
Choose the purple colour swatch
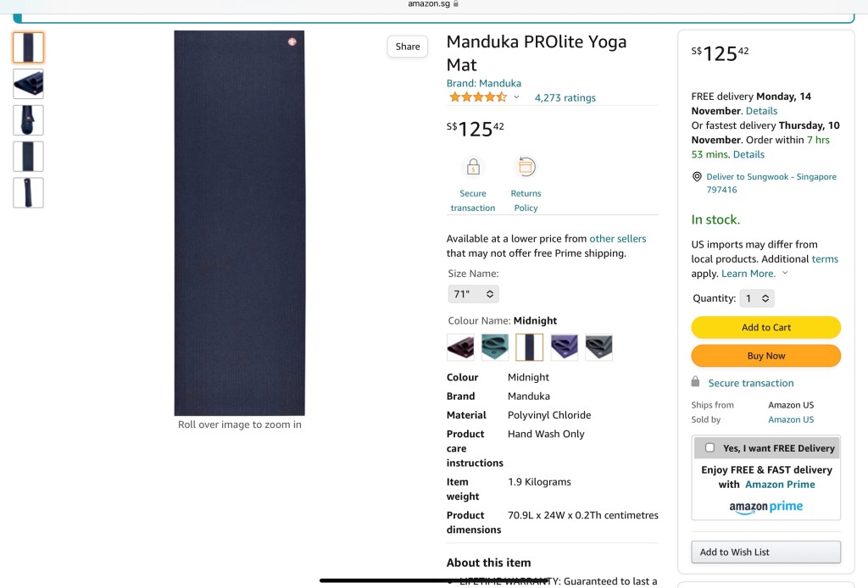[x=565, y=347]
